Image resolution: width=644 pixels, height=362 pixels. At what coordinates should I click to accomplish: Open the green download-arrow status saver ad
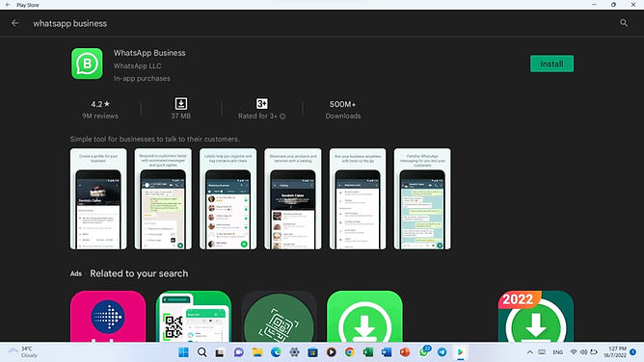coord(364,316)
